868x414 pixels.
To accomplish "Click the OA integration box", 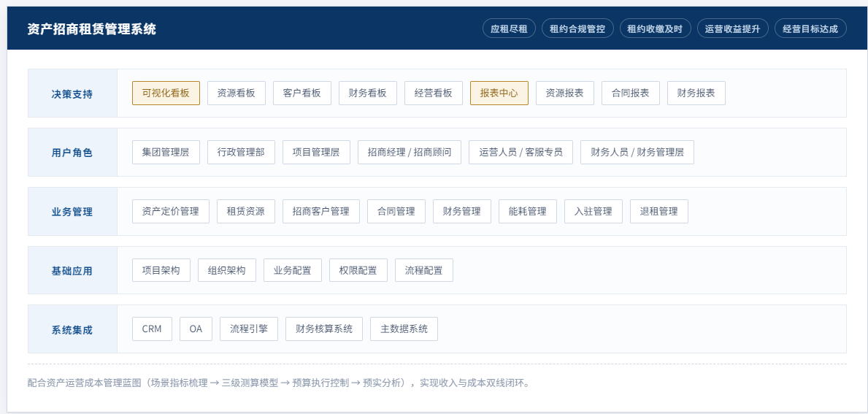I will 196,329.
